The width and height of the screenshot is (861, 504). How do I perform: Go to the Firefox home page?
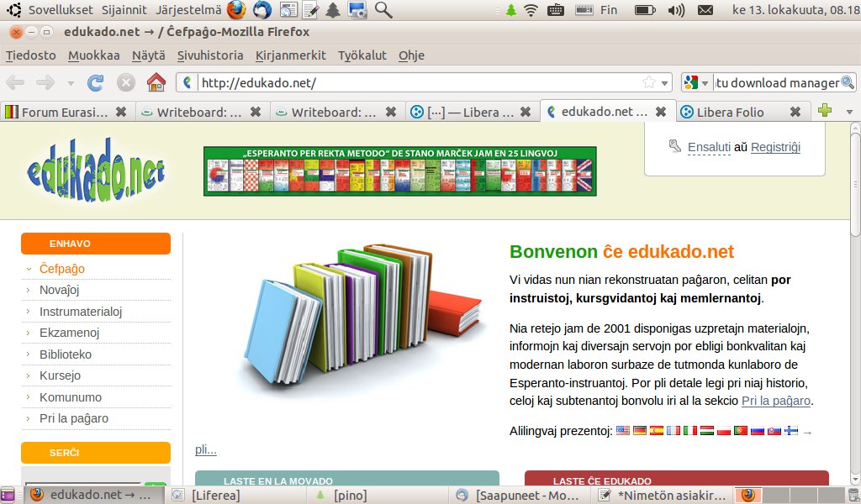(x=156, y=83)
